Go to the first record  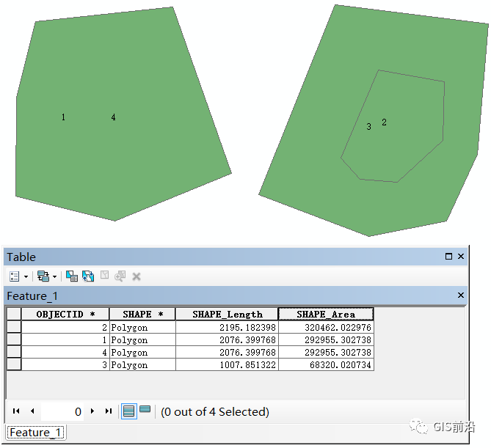16,411
